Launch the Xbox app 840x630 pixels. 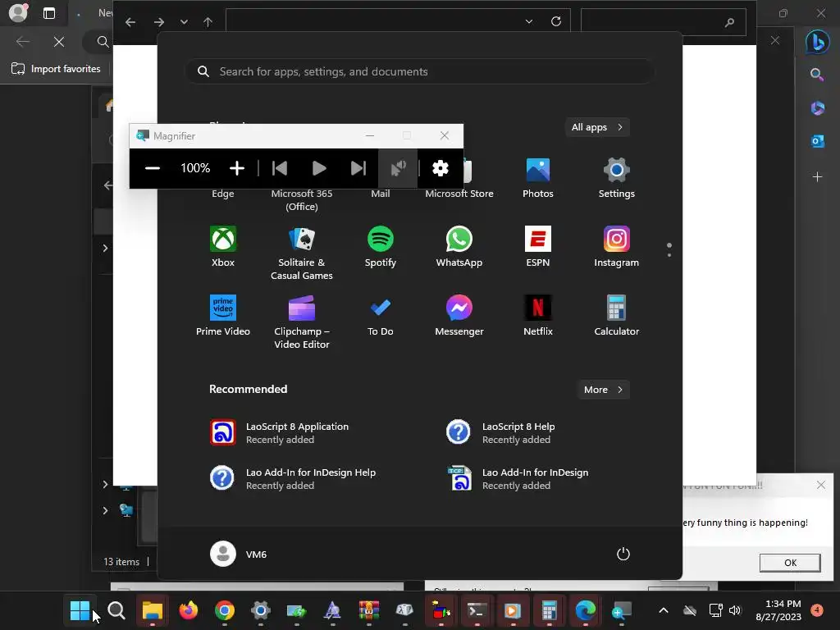tap(223, 247)
